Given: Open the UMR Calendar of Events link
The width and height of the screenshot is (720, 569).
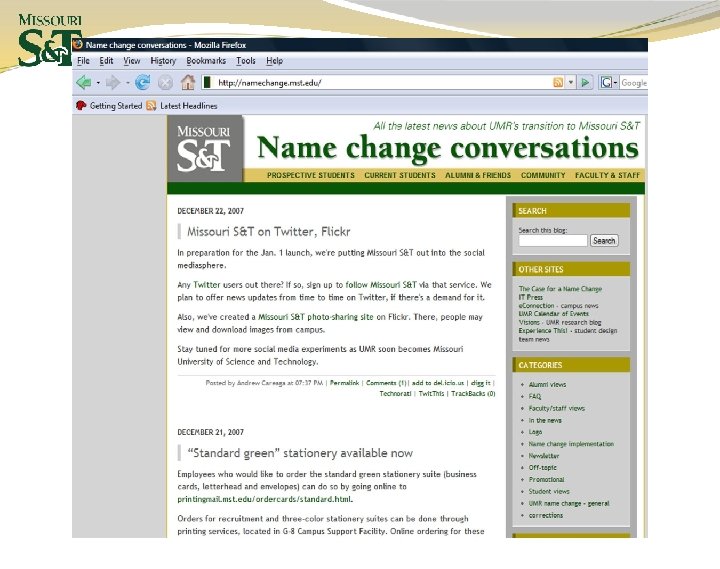Looking at the screenshot, I should coord(553,314).
